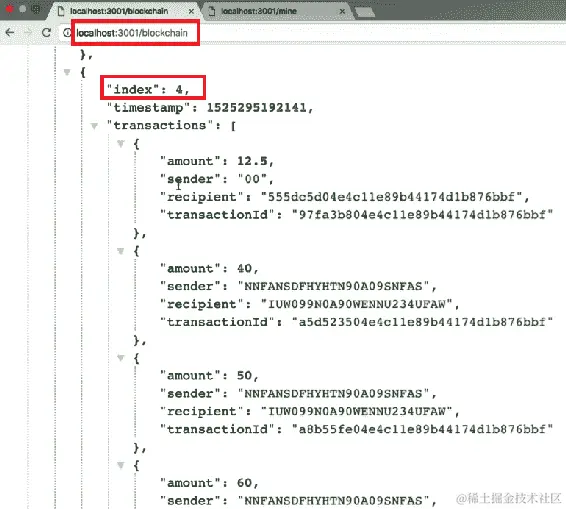Collapse the transaction with amount 40

pyautogui.click(x=121, y=251)
